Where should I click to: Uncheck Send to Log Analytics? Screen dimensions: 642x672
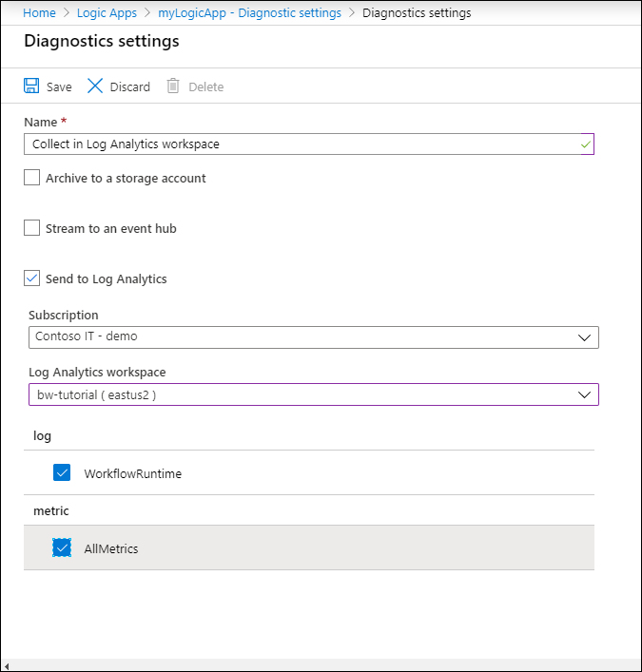click(x=32, y=278)
